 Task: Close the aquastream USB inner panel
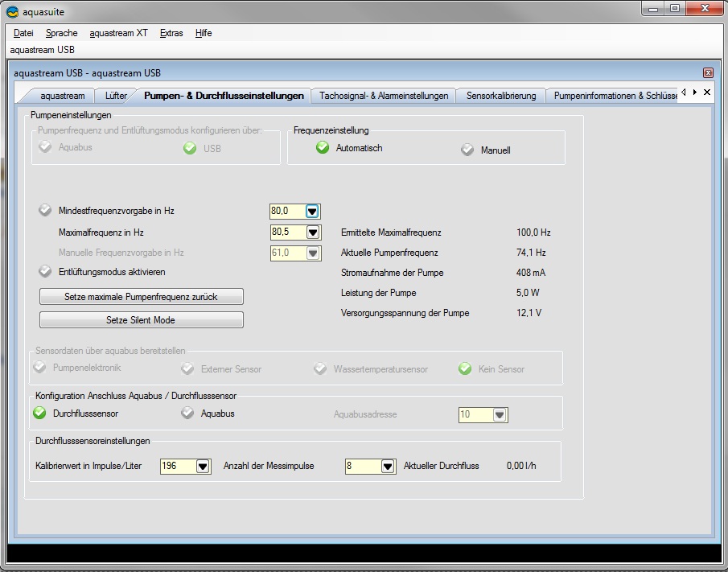(x=708, y=72)
